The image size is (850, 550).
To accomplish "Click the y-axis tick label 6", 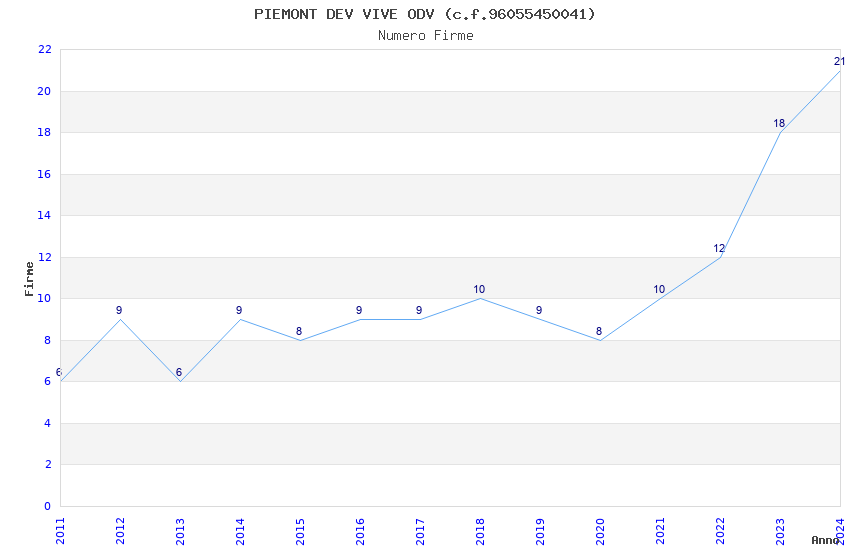I will [48, 381].
